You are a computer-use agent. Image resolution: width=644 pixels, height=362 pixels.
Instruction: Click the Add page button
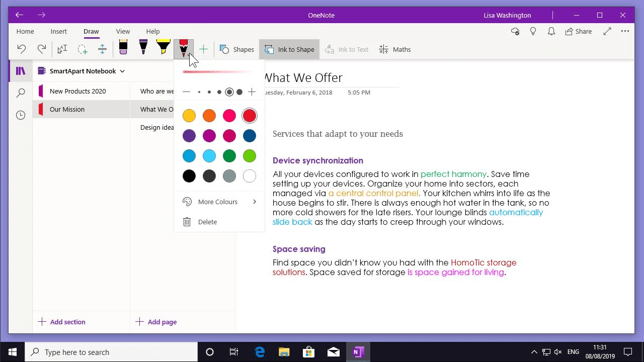point(156,322)
